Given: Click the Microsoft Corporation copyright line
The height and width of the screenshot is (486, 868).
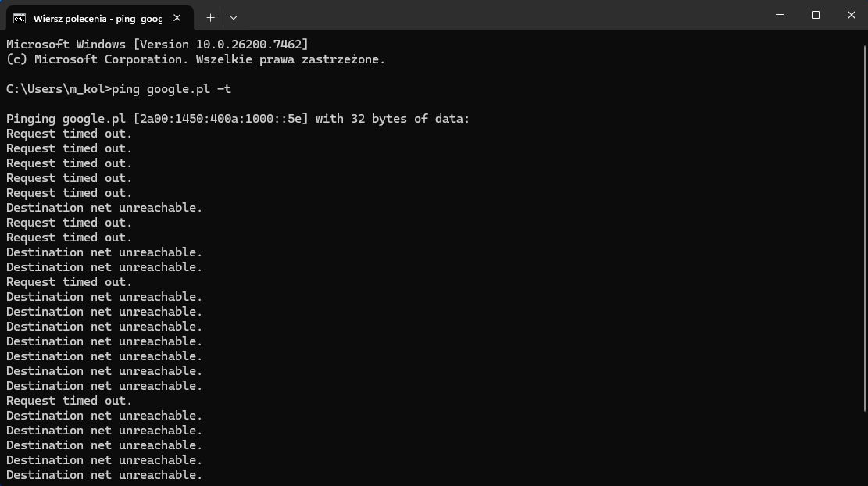Looking at the screenshot, I should 195,59.
